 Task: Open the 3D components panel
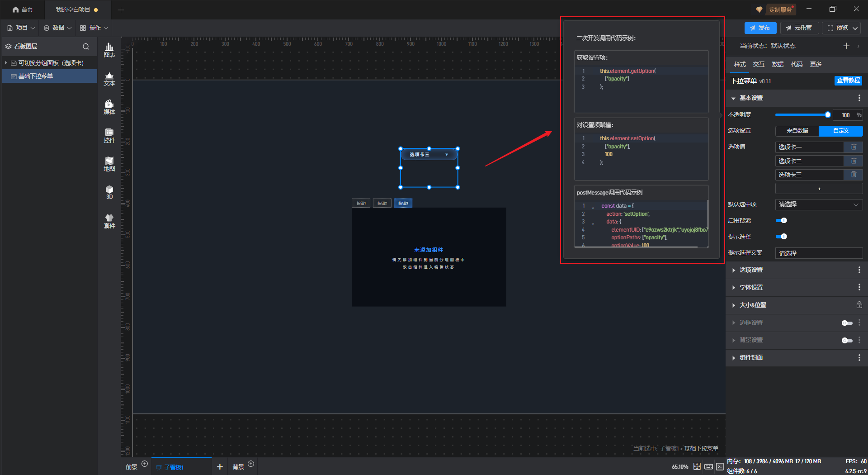point(109,192)
